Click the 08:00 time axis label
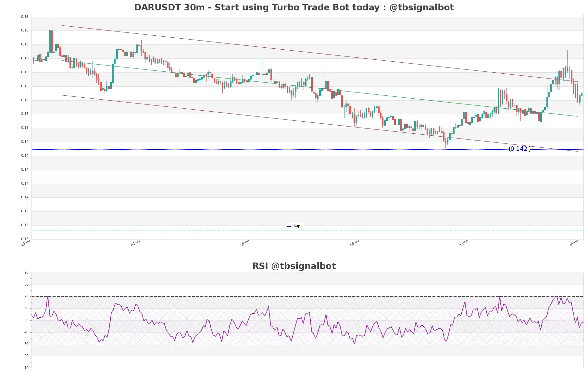 point(355,243)
